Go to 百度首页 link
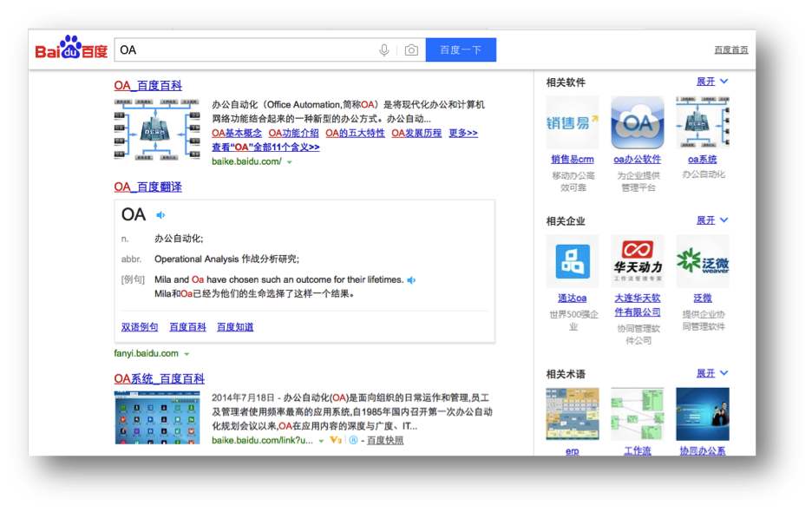This screenshot has width=812, height=512. pos(730,49)
